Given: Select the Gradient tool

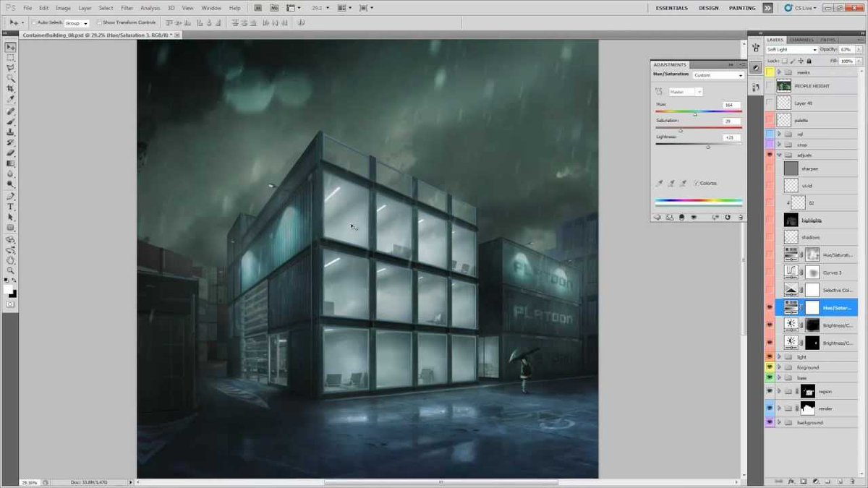Looking at the screenshot, I should [x=11, y=163].
